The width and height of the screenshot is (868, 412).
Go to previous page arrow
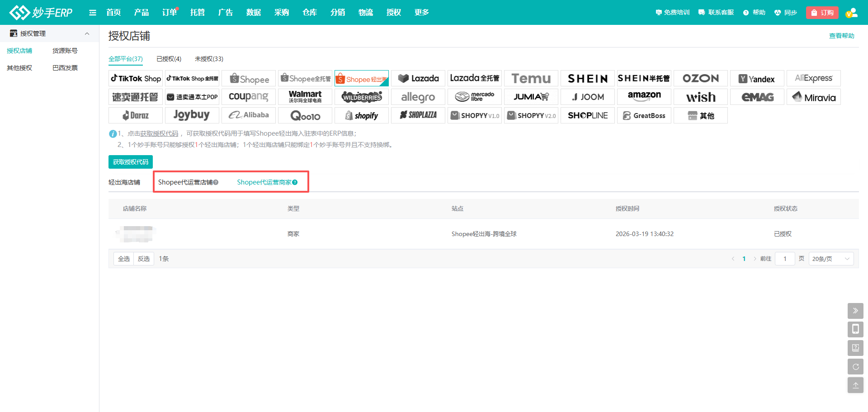click(x=733, y=259)
